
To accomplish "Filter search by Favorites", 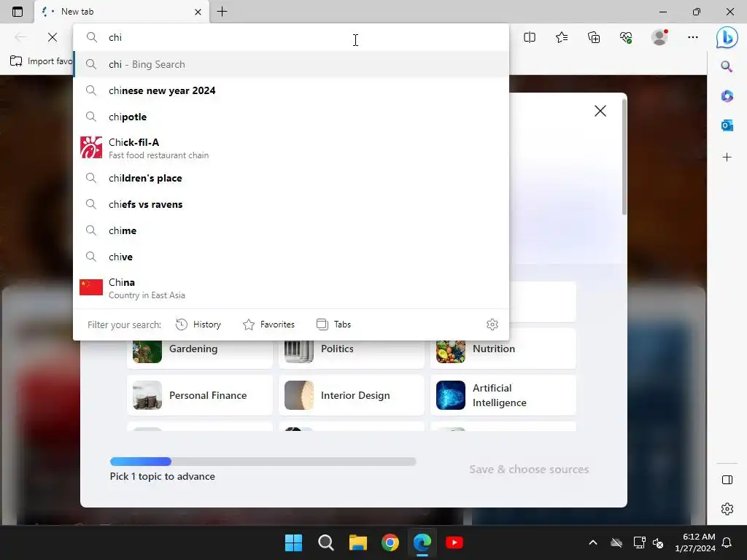I will (268, 324).
